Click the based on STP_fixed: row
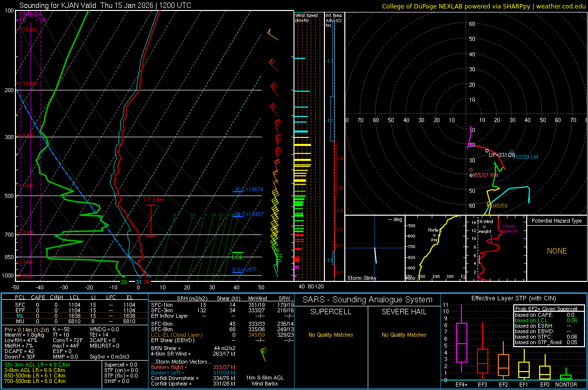The height and width of the screenshot is (390, 588). (546, 342)
